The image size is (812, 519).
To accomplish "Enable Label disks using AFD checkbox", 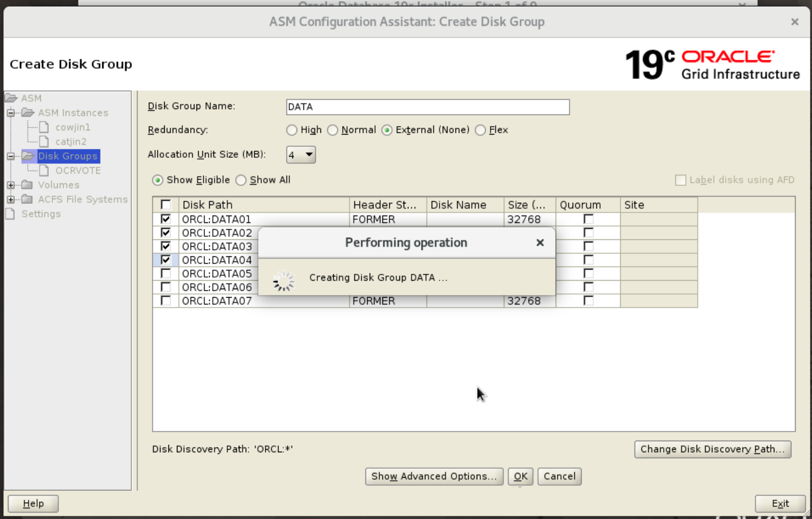I will (x=681, y=180).
